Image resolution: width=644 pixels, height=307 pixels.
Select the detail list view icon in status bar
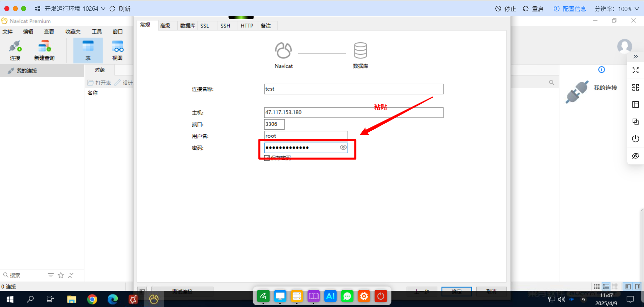tap(606, 287)
